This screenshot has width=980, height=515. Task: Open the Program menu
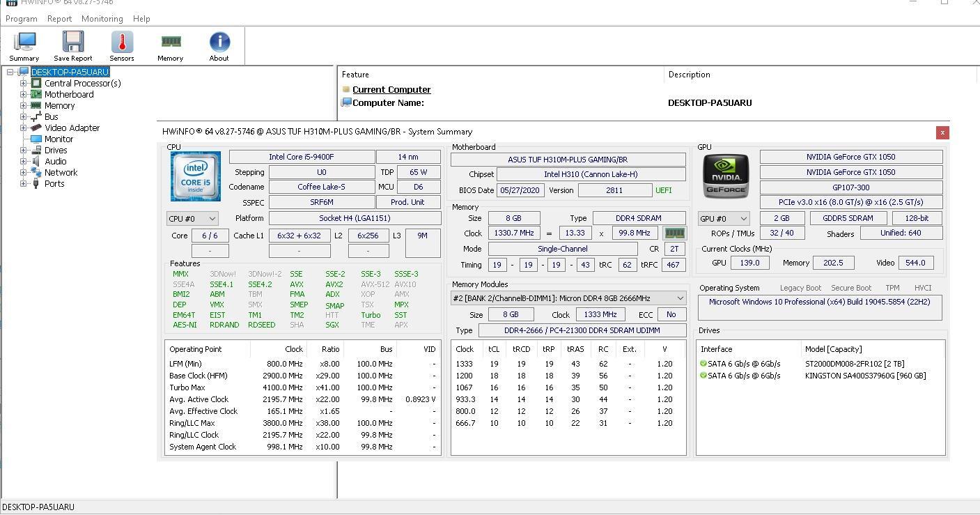point(22,19)
